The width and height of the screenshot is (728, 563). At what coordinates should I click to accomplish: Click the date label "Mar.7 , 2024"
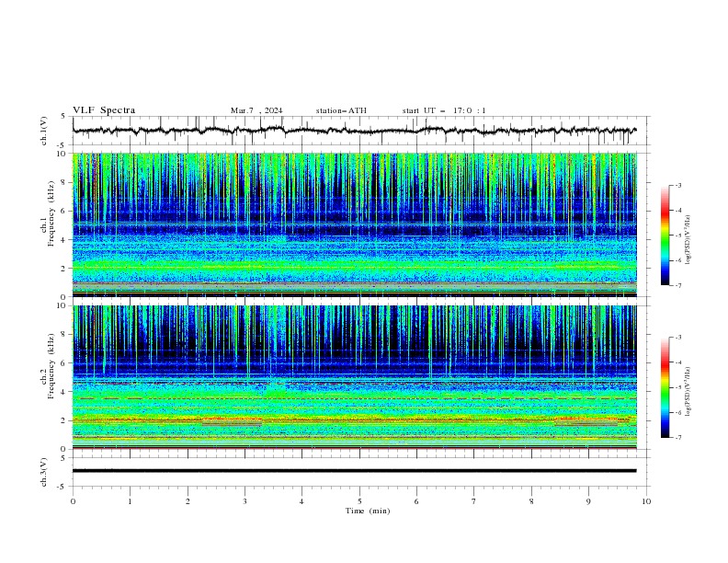pyautogui.click(x=256, y=110)
